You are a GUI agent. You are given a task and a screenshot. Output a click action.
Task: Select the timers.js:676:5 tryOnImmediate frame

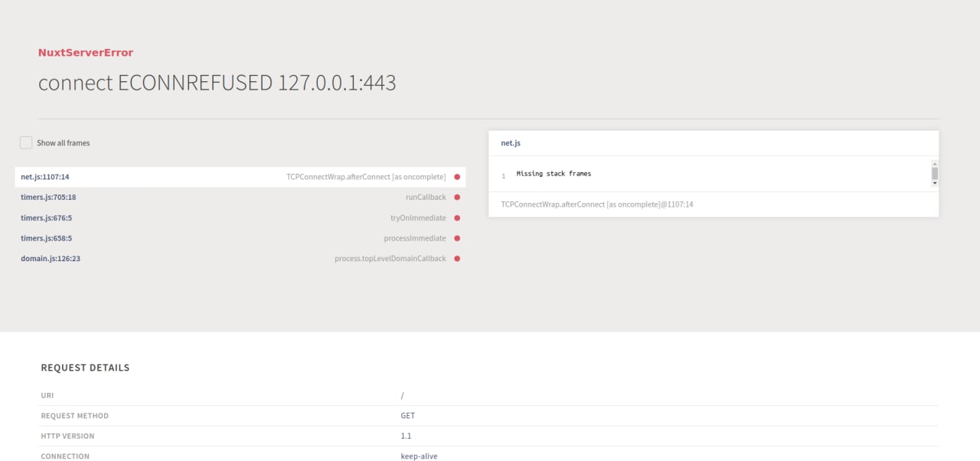pos(240,217)
